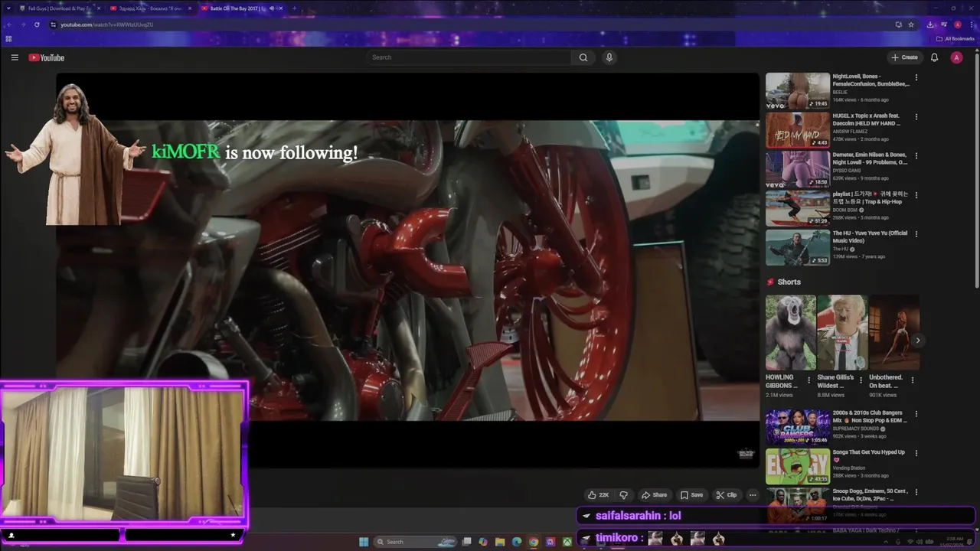Open Google Chrome from the taskbar

tap(534, 542)
